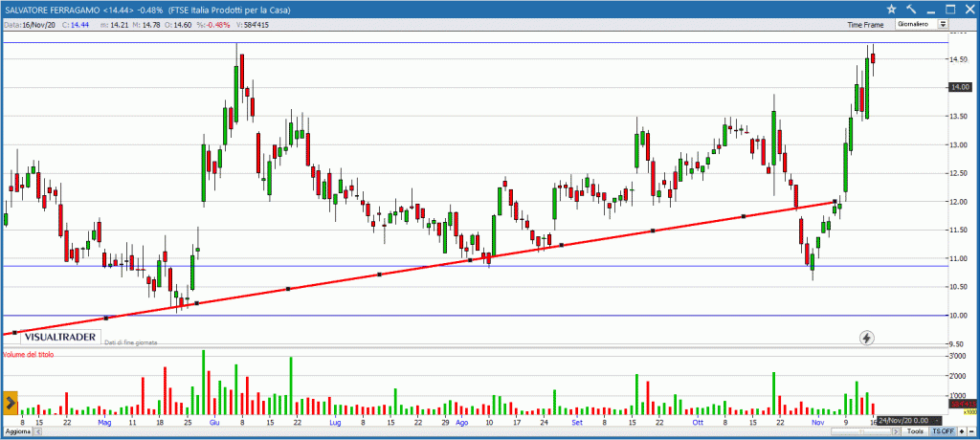Toggle the TS OFF button
The height and width of the screenshot is (440, 980).
pos(943,431)
